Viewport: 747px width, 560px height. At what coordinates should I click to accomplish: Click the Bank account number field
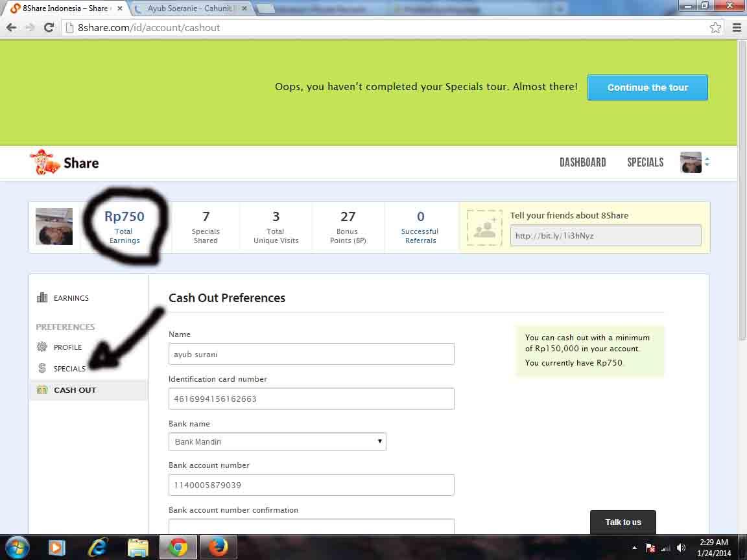click(311, 485)
